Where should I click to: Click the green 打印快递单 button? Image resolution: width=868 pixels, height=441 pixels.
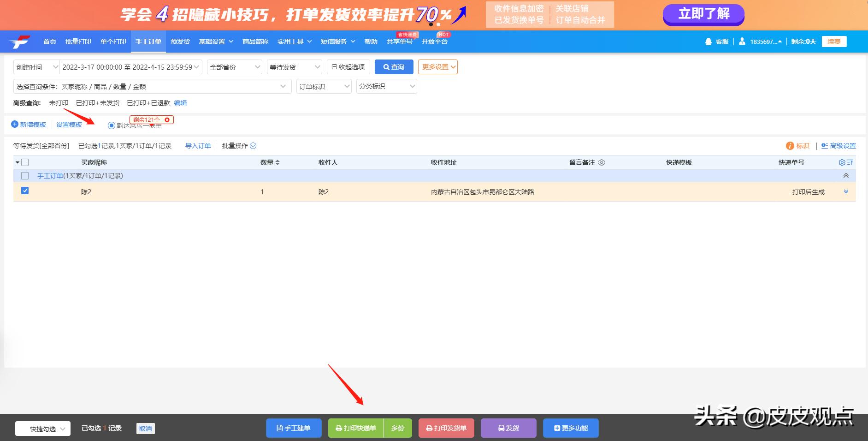click(x=356, y=428)
